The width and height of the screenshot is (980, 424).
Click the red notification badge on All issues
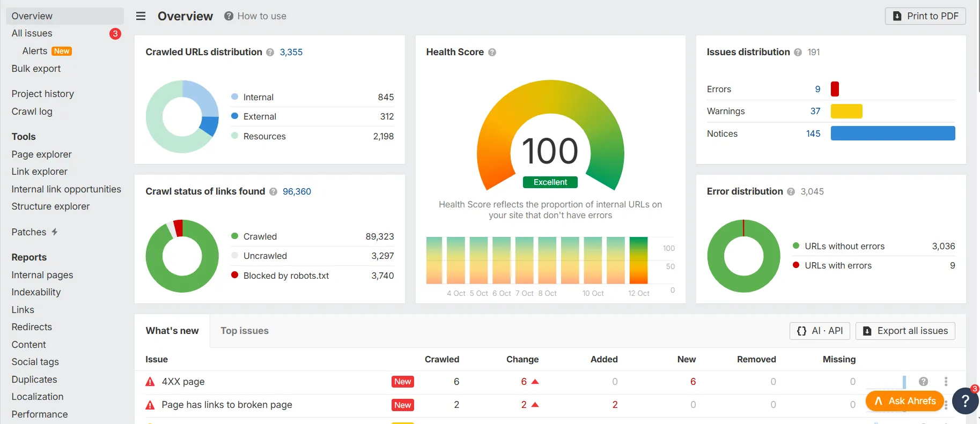(x=115, y=34)
